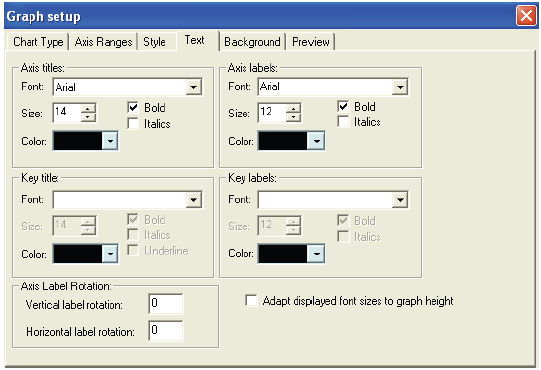Click the Vertical label rotation input field
The image size is (541, 370).
click(166, 304)
